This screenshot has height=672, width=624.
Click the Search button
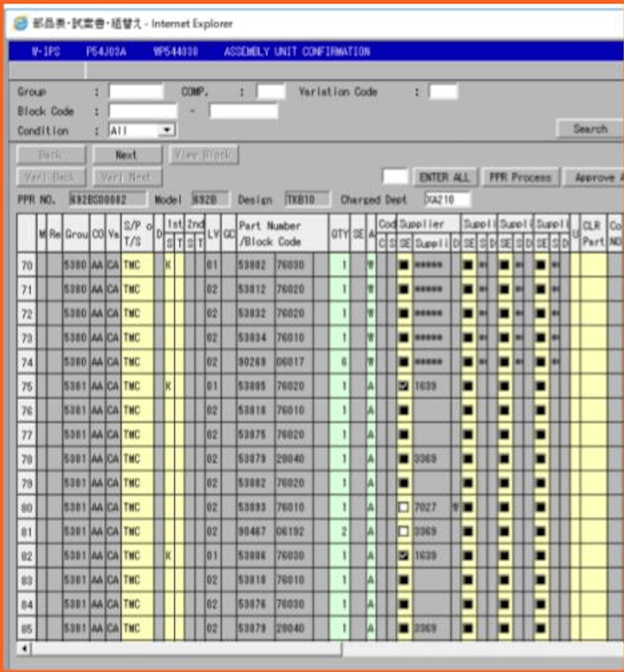(x=590, y=129)
